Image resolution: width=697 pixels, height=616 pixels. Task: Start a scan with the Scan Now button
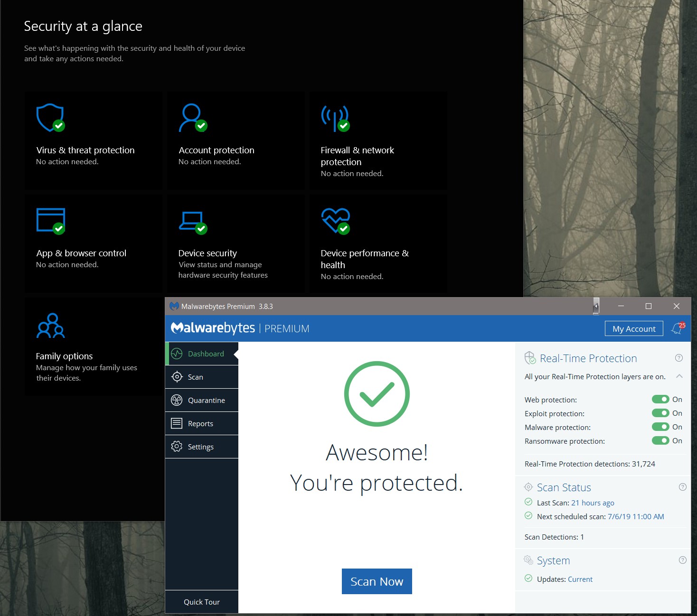pyautogui.click(x=377, y=581)
